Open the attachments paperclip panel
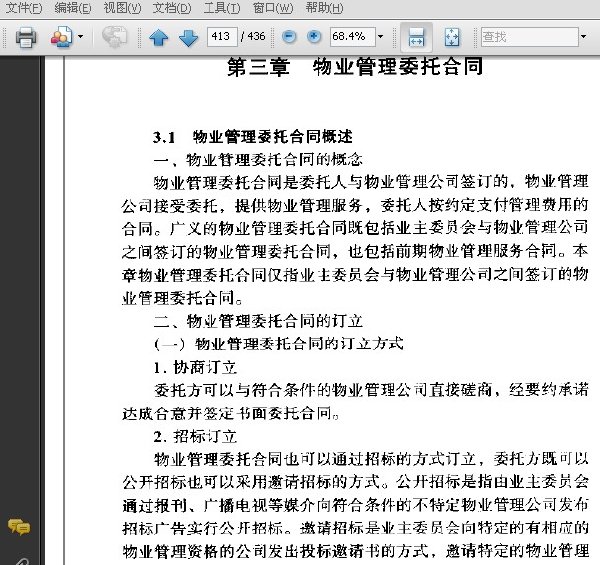The width and height of the screenshot is (600, 565). 22,561
